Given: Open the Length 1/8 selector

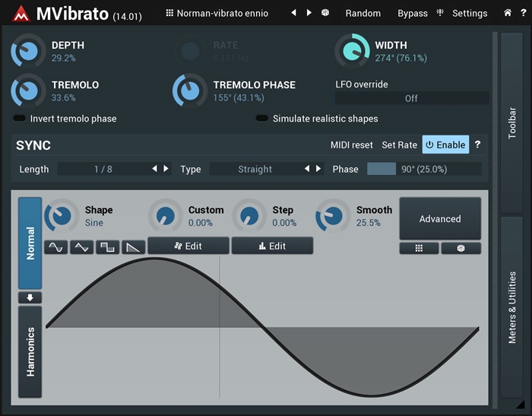Looking at the screenshot, I should pos(103,169).
